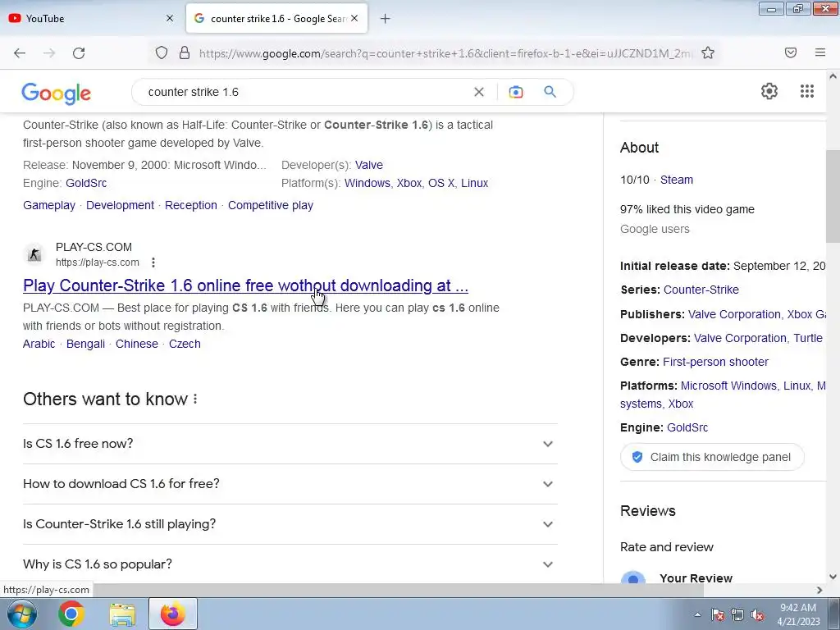Screen dimensions: 840x630
Task: Expand 'How to download CS 1.6 for free?'
Action: pyautogui.click(x=290, y=484)
